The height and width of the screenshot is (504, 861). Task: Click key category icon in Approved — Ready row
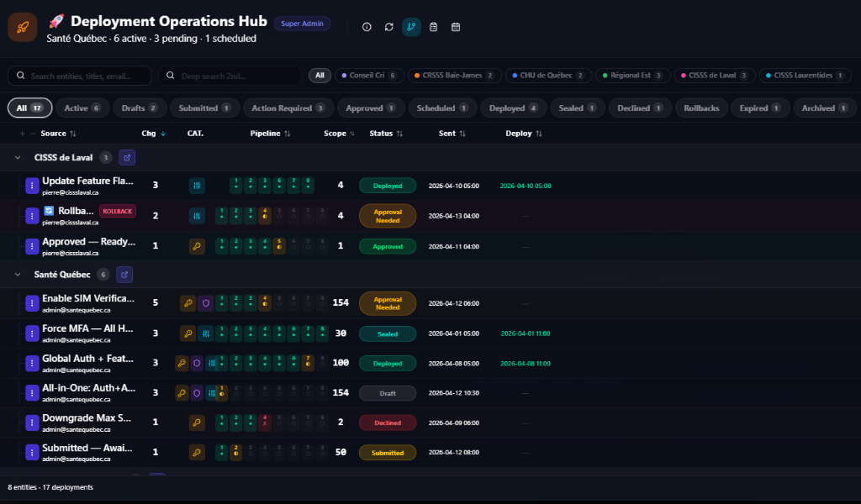(x=197, y=246)
